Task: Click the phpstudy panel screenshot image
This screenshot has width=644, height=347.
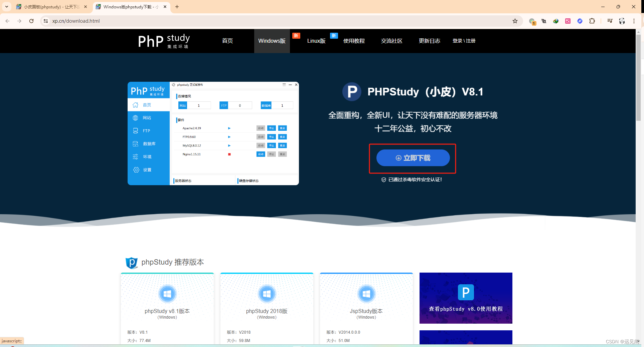Action: coord(213,133)
